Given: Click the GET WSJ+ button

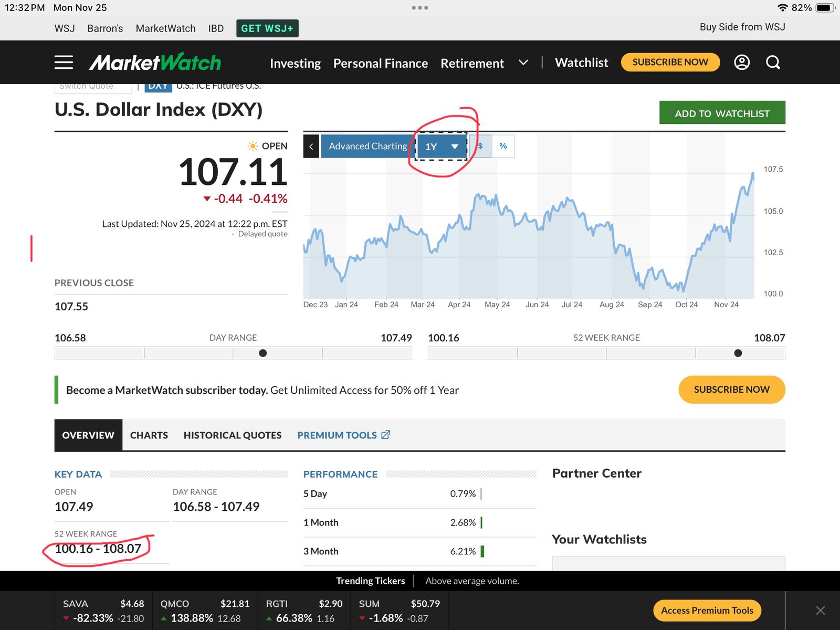Looking at the screenshot, I should point(267,28).
